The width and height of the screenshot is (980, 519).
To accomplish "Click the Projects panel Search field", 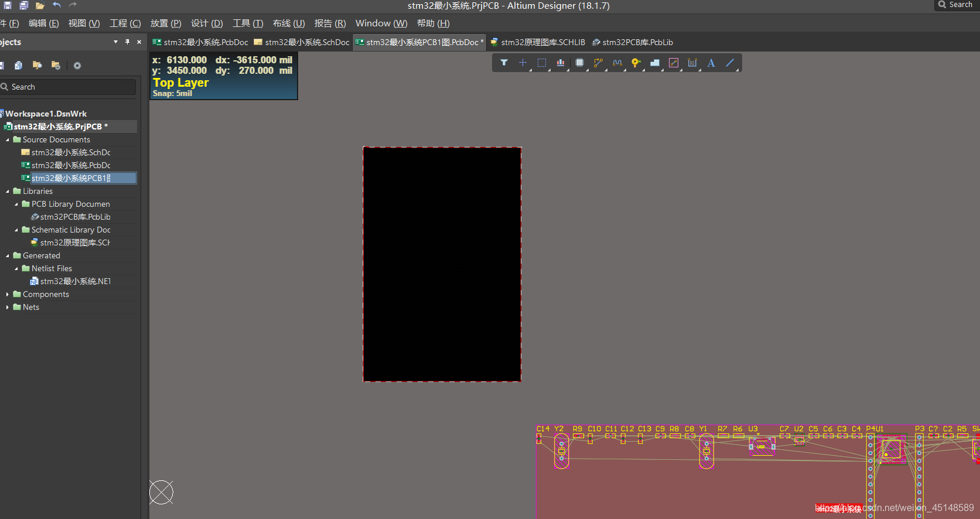I will [70, 87].
